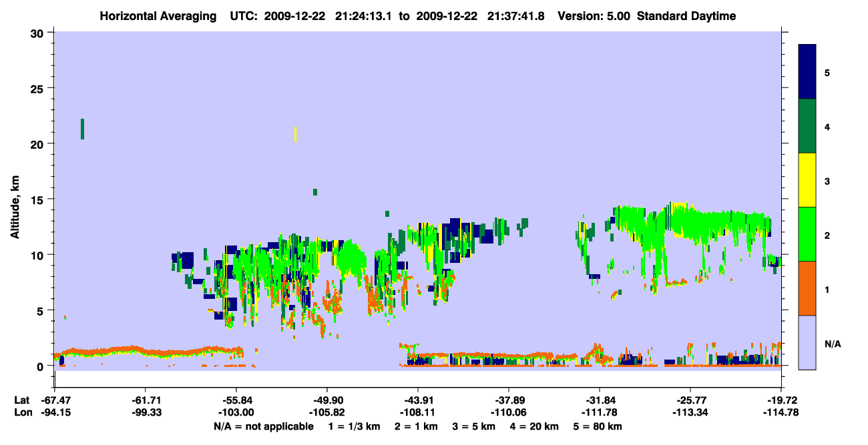Click the bright green level 2 swatch
868x445 pixels.
click(x=807, y=234)
